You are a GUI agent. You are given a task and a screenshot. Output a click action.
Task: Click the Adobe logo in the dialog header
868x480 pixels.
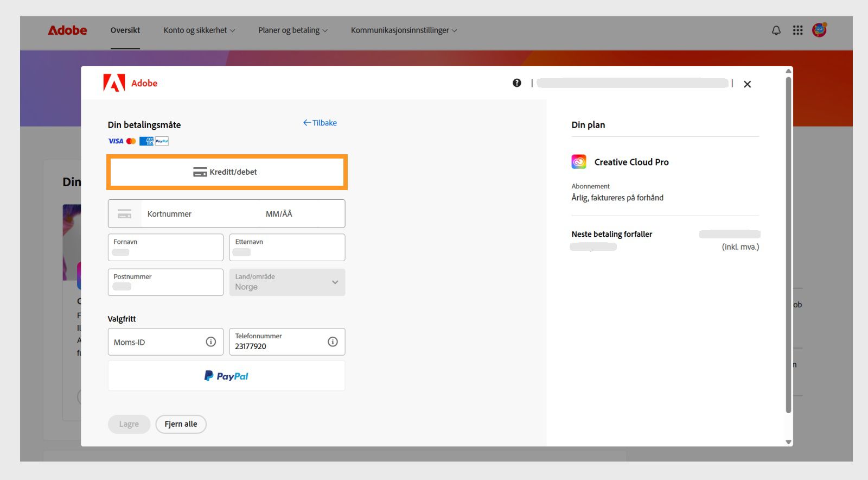coord(130,83)
